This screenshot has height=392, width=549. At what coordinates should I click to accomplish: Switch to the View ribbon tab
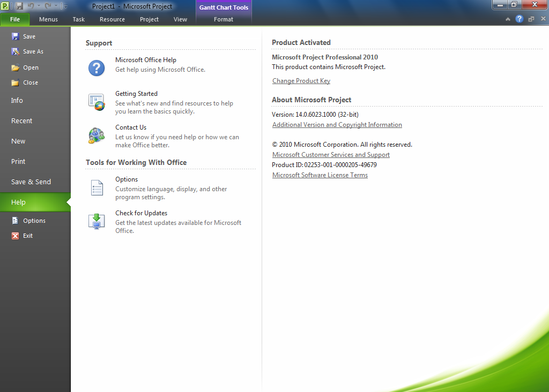pyautogui.click(x=180, y=19)
